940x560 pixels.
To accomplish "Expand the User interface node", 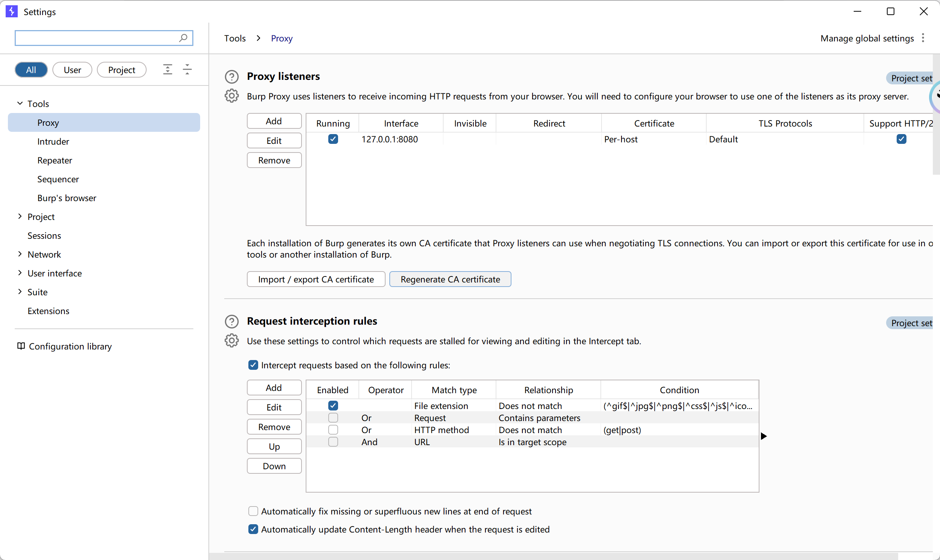I will click(20, 273).
